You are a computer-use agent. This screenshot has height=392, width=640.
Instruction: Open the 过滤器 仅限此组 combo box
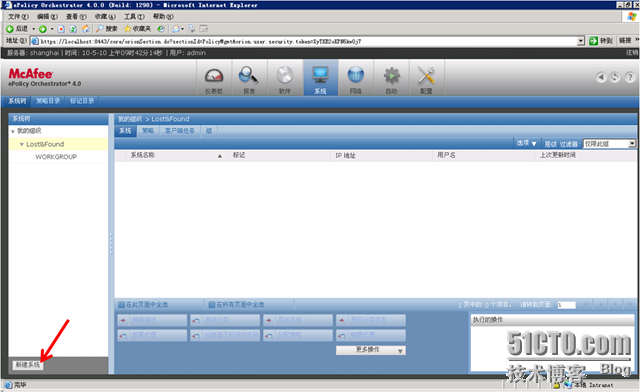click(x=609, y=144)
